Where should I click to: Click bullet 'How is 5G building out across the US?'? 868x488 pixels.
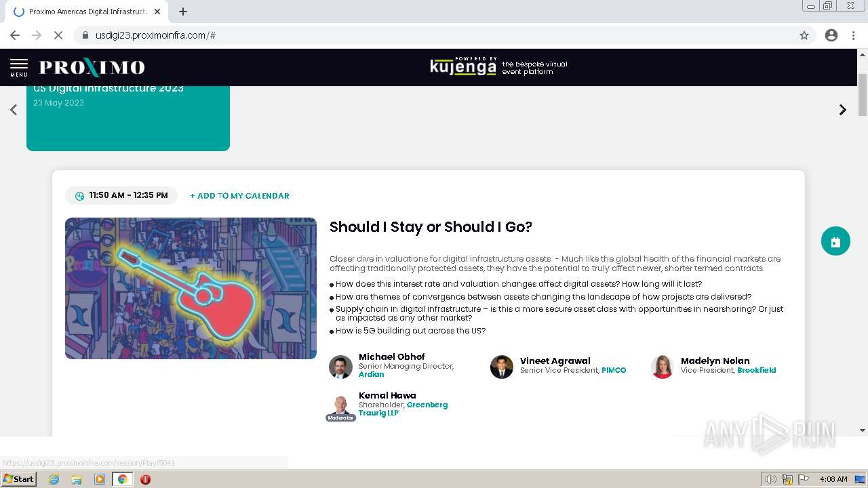[410, 331]
